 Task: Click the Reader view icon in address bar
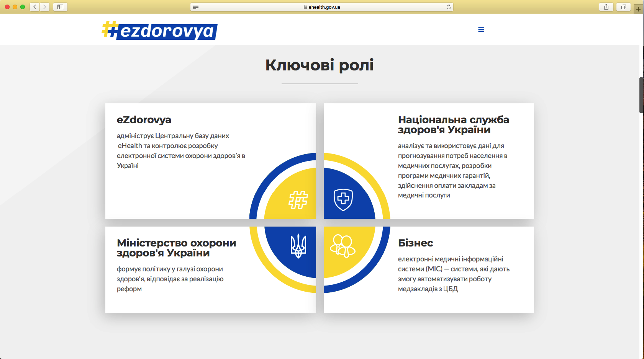(196, 7)
